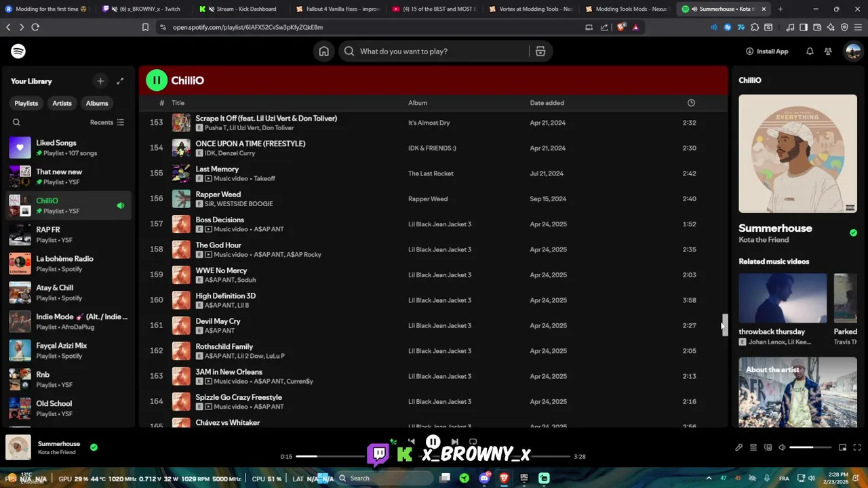Open the play queue icon
Image resolution: width=868 pixels, height=488 pixels.
[753, 447]
